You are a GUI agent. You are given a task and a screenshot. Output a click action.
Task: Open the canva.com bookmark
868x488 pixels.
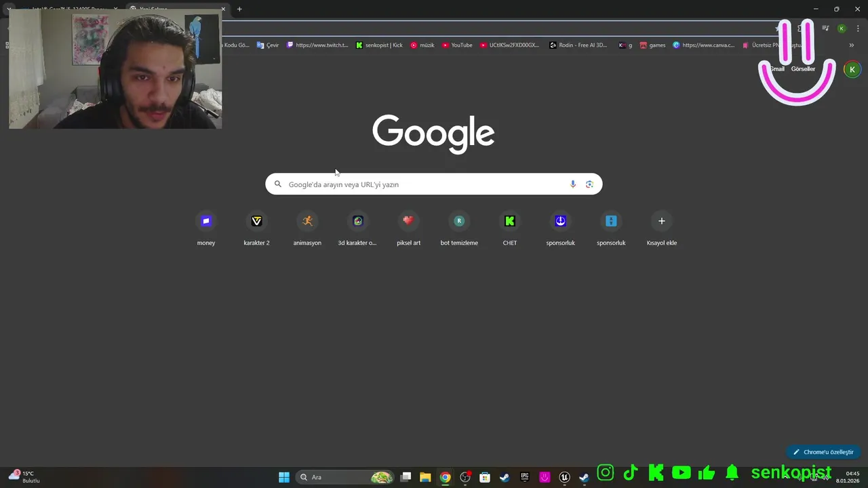(x=703, y=45)
